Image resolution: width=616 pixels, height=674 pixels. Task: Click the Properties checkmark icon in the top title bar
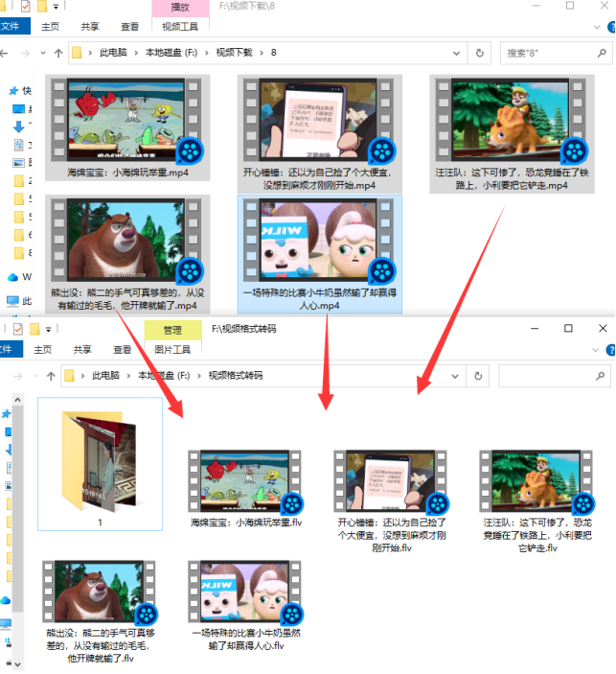25,6
